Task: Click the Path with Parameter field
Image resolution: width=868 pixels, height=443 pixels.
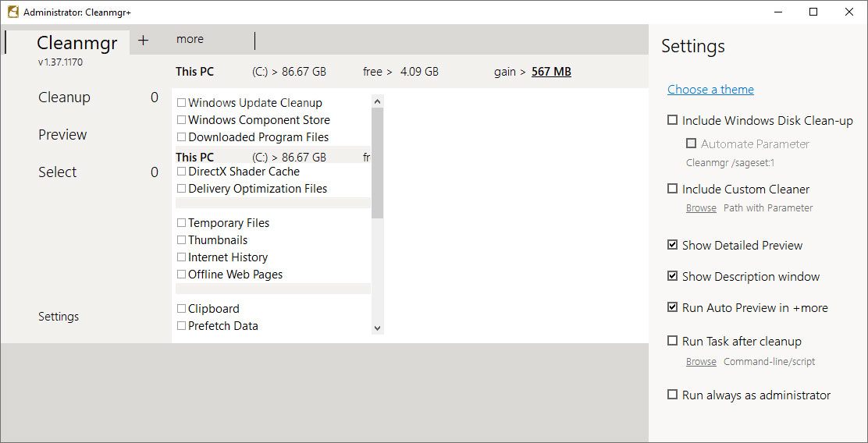Action: pyautogui.click(x=768, y=208)
